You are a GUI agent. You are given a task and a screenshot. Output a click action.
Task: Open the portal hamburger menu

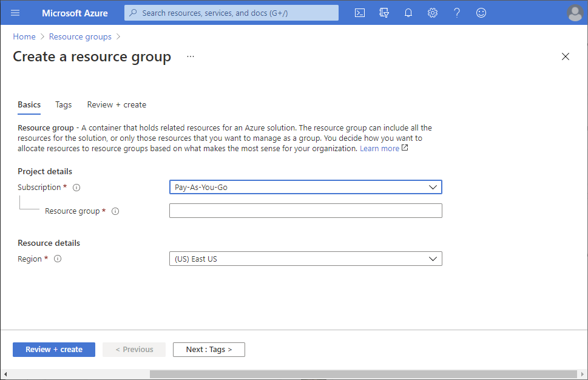click(15, 13)
